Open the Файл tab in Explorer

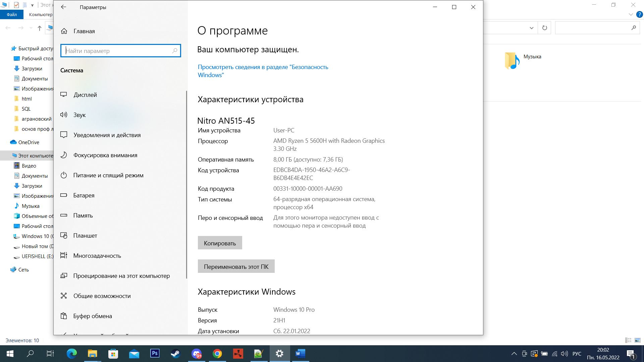(x=12, y=14)
